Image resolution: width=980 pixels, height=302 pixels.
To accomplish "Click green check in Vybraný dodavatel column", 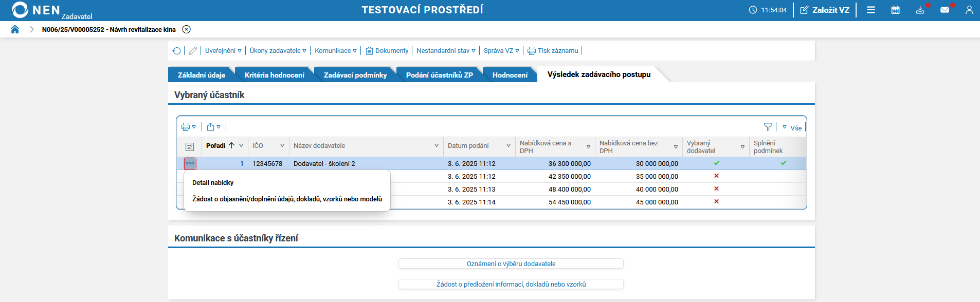I will pos(717,163).
